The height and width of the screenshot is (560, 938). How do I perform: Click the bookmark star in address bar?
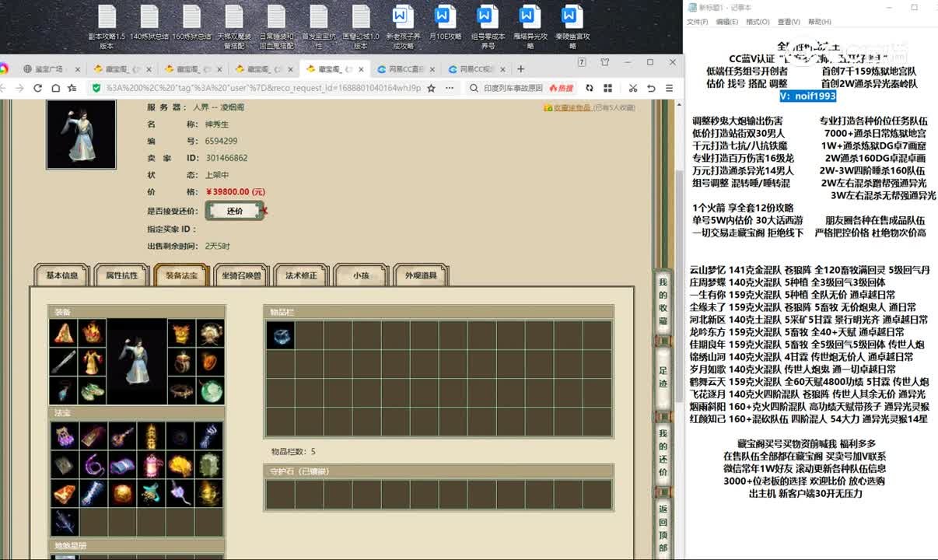tap(431, 88)
